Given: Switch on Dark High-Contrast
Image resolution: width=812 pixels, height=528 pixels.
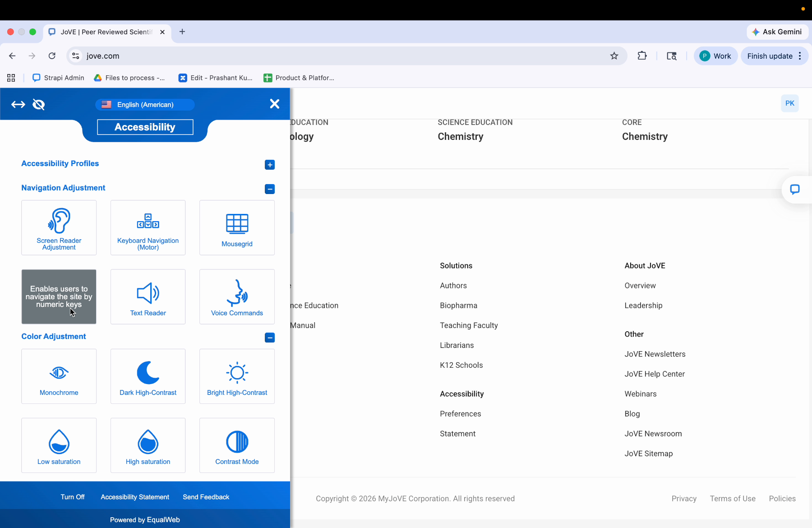Looking at the screenshot, I should pos(148,376).
